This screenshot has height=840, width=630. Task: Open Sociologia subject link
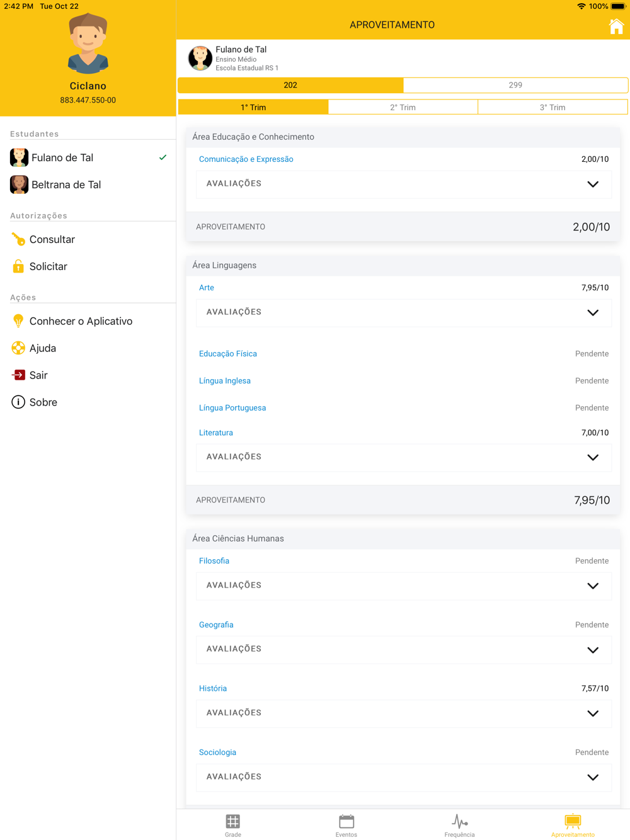pyautogui.click(x=217, y=752)
